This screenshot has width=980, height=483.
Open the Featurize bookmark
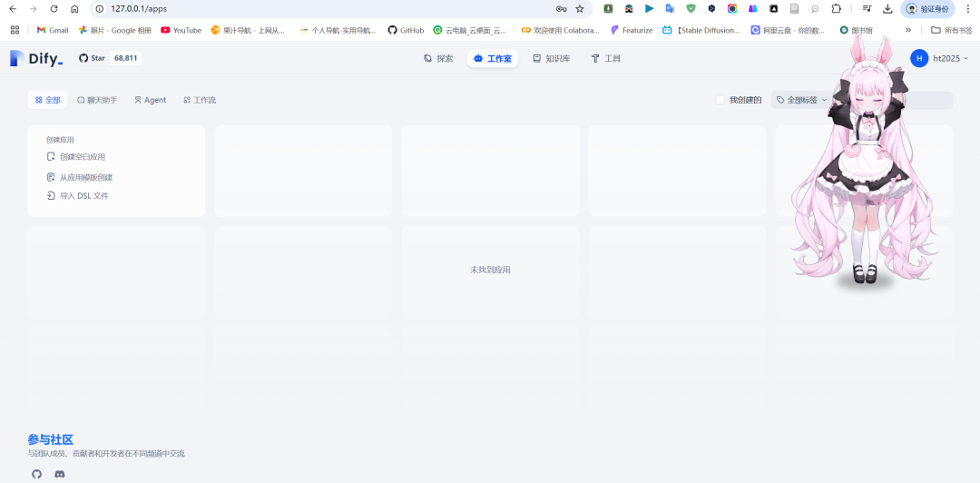[x=632, y=30]
